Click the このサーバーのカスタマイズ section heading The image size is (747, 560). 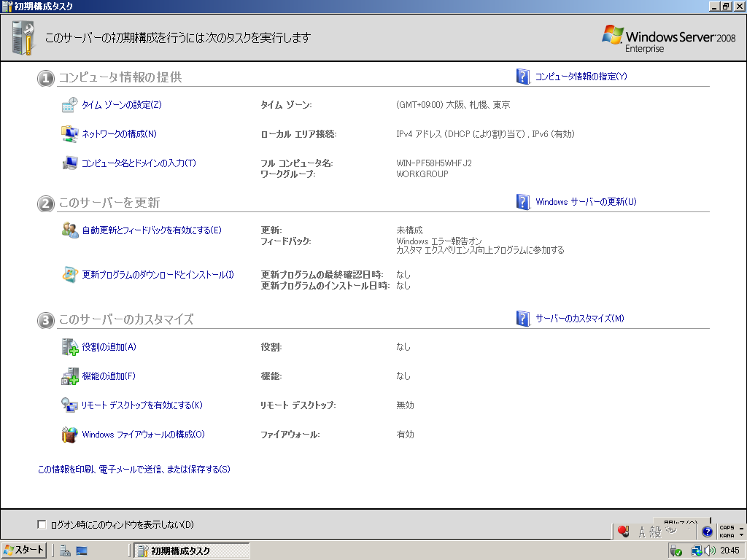[125, 319]
